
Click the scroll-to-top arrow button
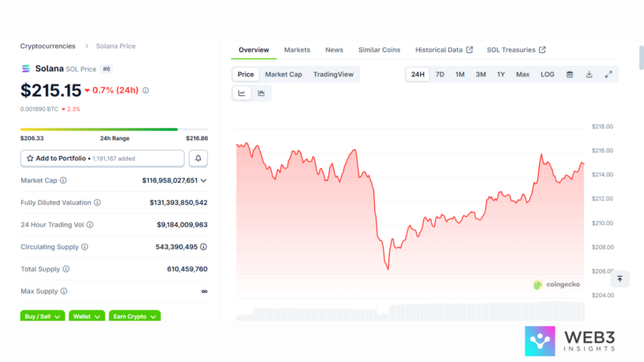coord(619,279)
